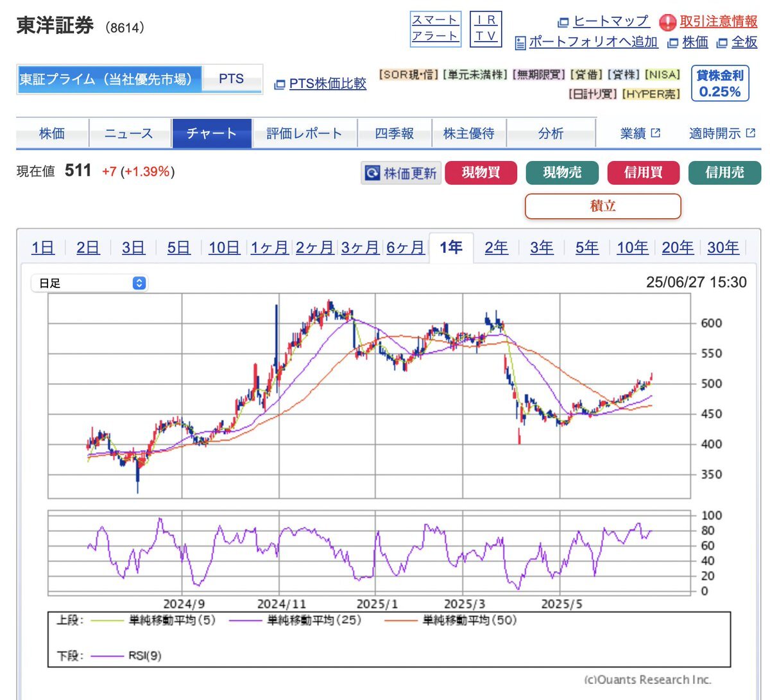Viewport: 770px width, 700px height.
Task: Switch to 東証プライム market toggle
Action: 110,80
